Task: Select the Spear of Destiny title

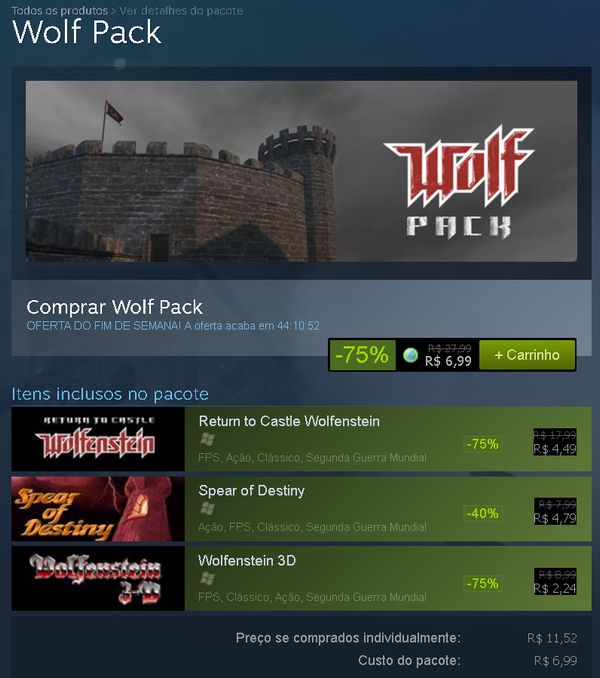Action: [x=252, y=490]
